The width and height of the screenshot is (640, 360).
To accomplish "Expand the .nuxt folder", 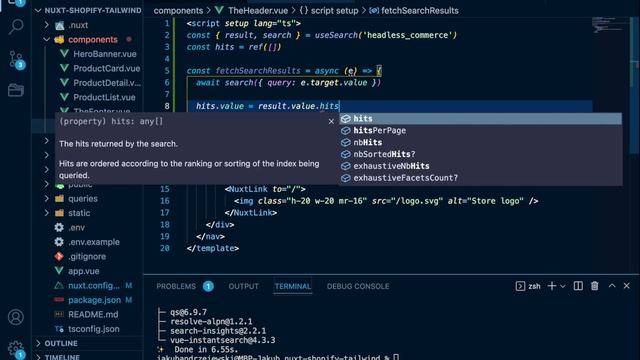I will (x=47, y=25).
